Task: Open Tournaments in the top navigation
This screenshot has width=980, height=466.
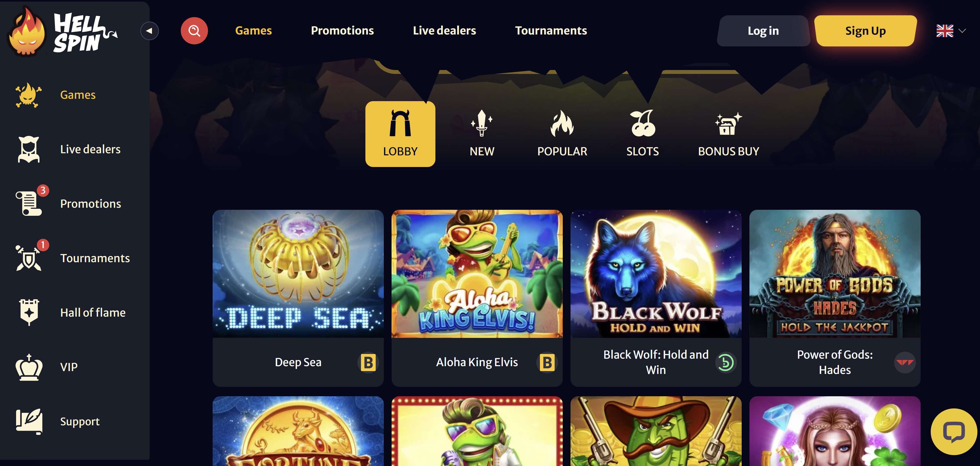Action: [551, 30]
